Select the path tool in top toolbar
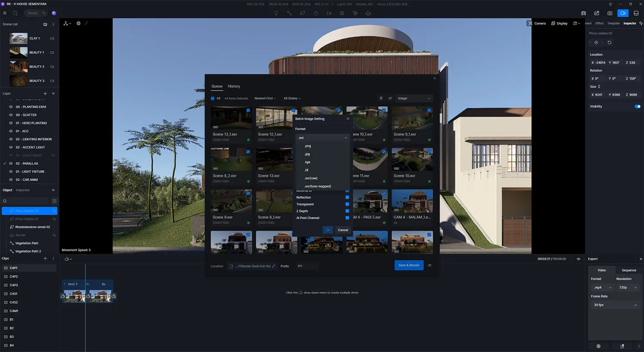This screenshot has width=644, height=352. (289, 13)
